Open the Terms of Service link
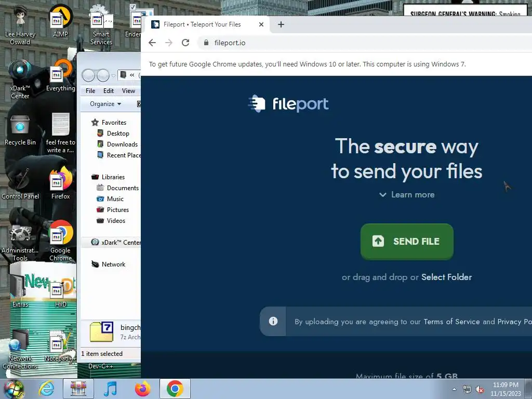 tap(451, 322)
